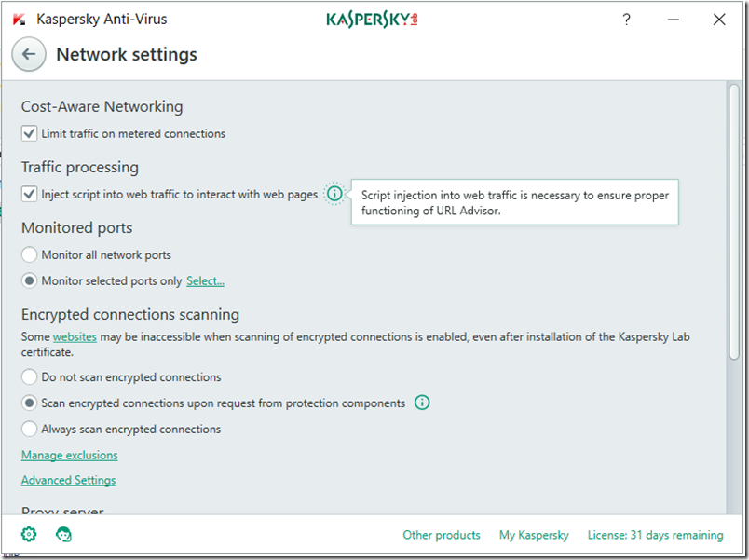Open Advanced Settings link

(x=68, y=480)
